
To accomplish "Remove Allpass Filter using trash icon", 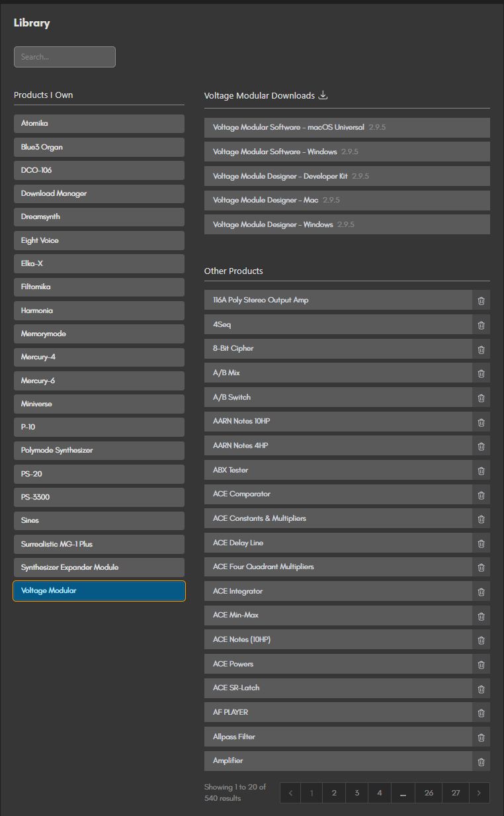I will (481, 737).
